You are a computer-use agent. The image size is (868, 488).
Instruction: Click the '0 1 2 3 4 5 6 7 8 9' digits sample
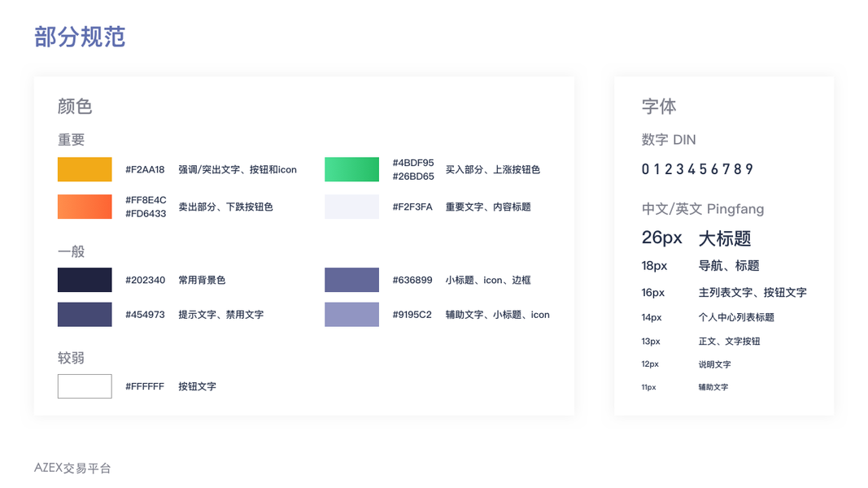point(697,169)
